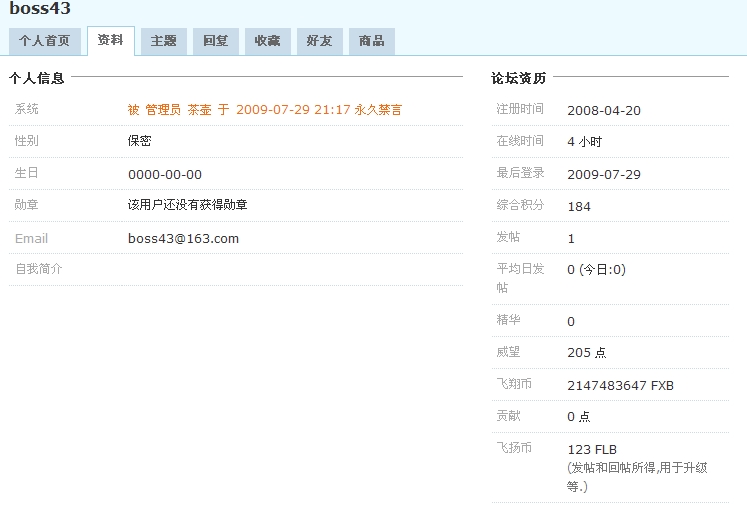
Task: Click the 123 FLB balance value
Action: [592, 449]
